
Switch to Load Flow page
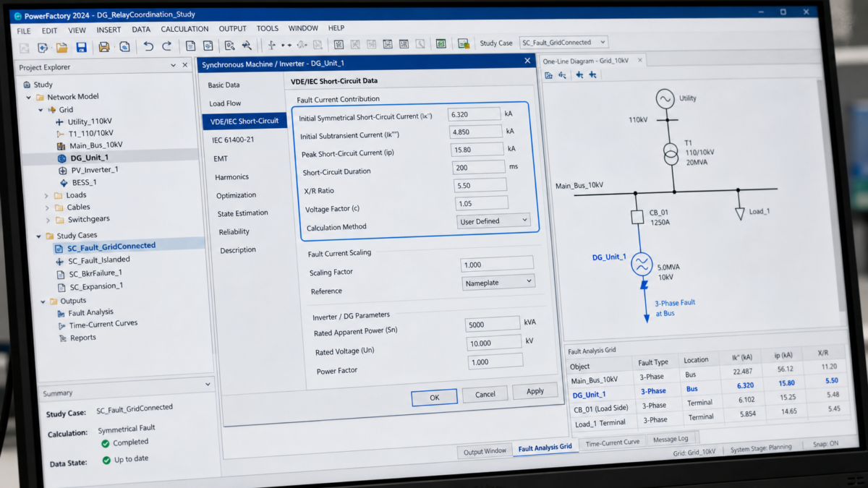225,103
